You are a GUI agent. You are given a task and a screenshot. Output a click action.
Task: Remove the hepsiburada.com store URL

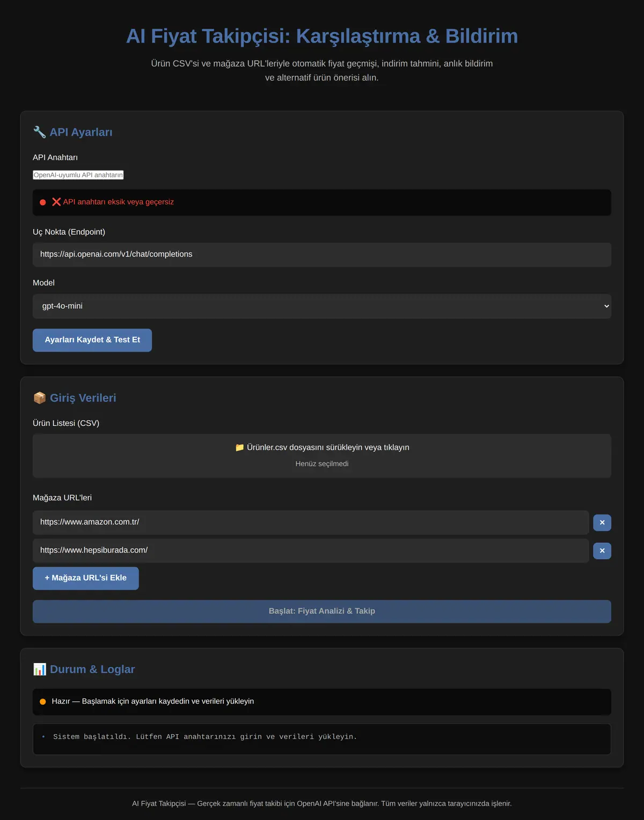(x=602, y=550)
